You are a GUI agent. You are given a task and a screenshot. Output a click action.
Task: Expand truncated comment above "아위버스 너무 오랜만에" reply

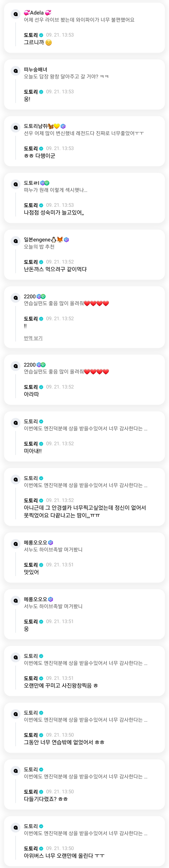pos(85,833)
